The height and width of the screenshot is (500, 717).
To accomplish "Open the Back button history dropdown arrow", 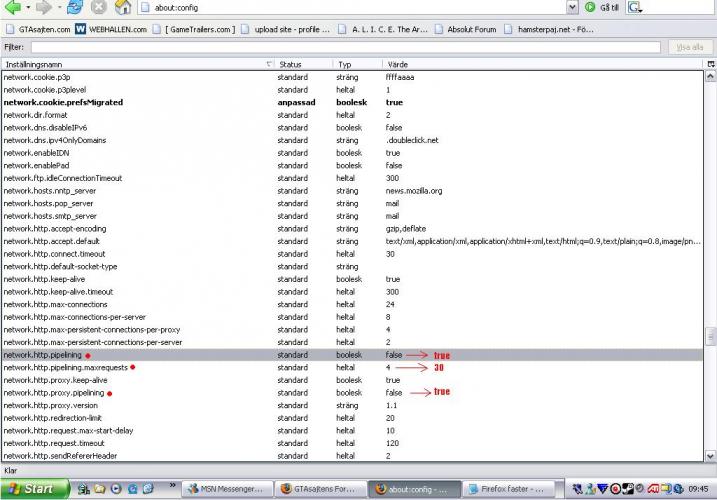I will (29, 8).
